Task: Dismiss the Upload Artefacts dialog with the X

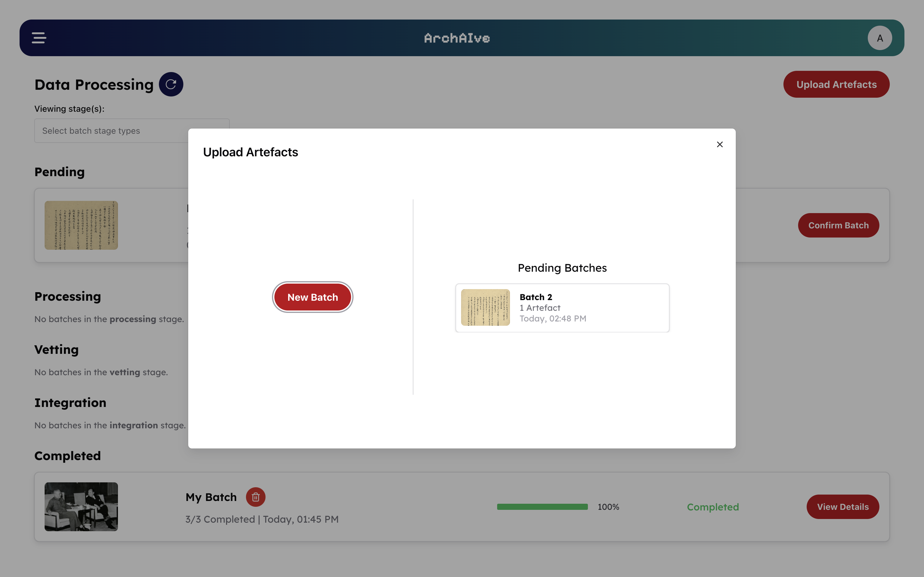Action: [x=720, y=144]
